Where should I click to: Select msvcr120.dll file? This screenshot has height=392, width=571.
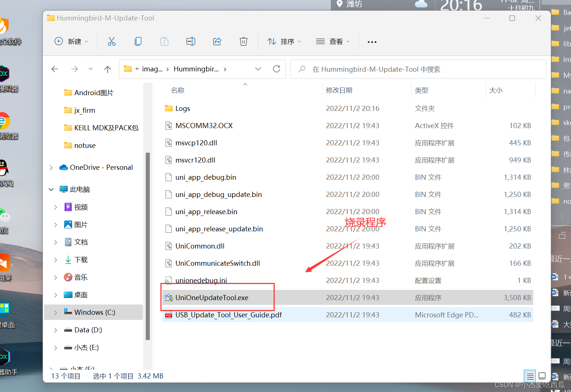pos(348,160)
